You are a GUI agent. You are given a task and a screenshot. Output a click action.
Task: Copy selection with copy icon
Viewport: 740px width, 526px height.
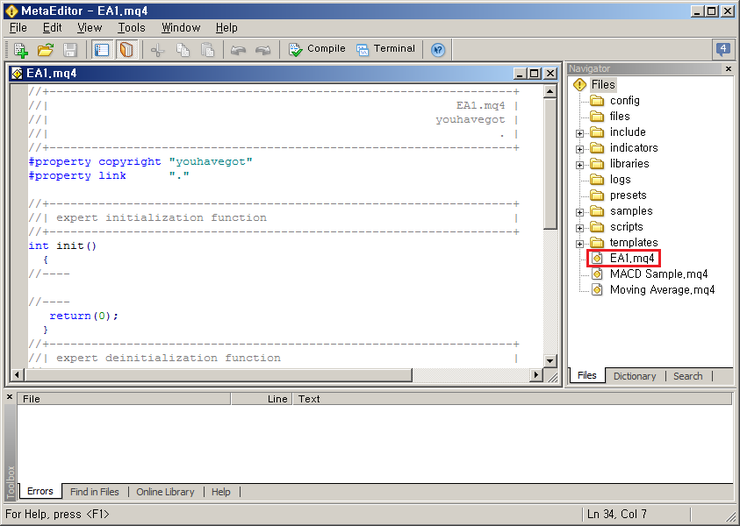[183, 50]
